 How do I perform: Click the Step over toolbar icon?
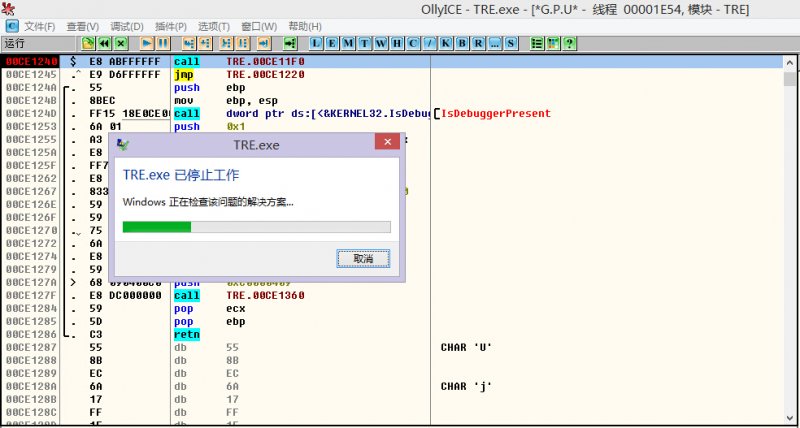[206, 44]
